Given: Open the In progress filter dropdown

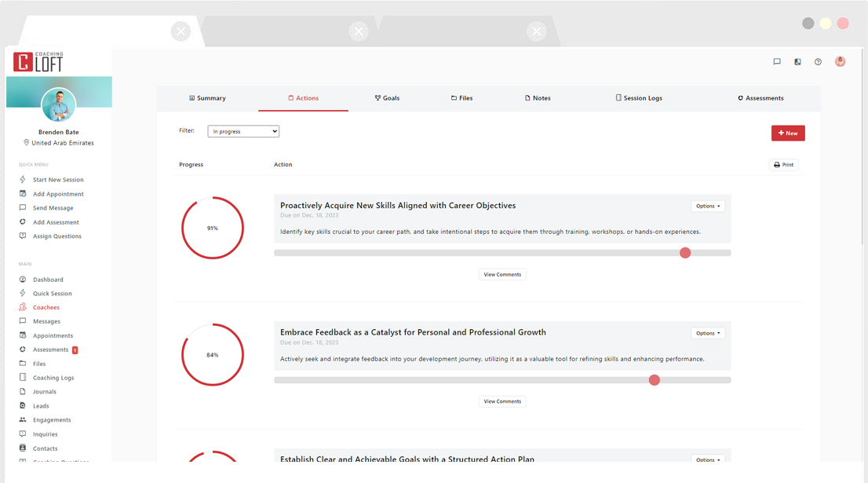Looking at the screenshot, I should tap(242, 131).
